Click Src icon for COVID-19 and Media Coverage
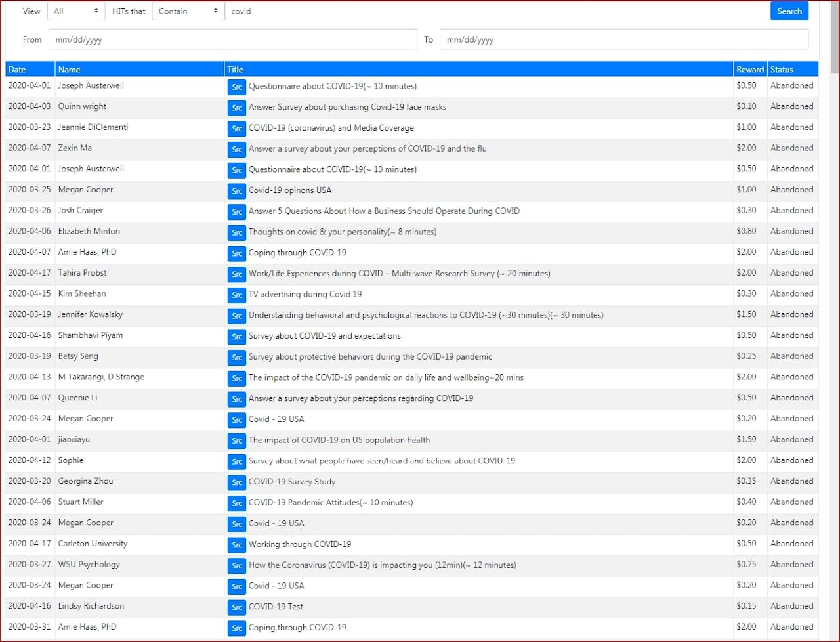The image size is (840, 642). 237,128
